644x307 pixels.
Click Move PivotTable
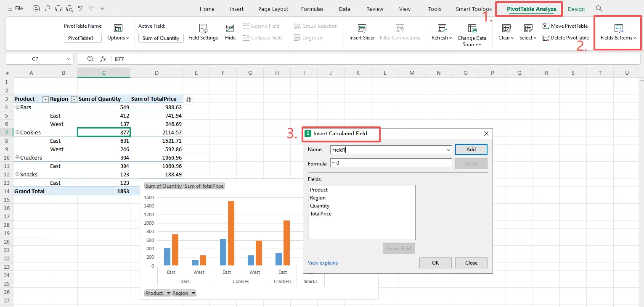(x=565, y=26)
